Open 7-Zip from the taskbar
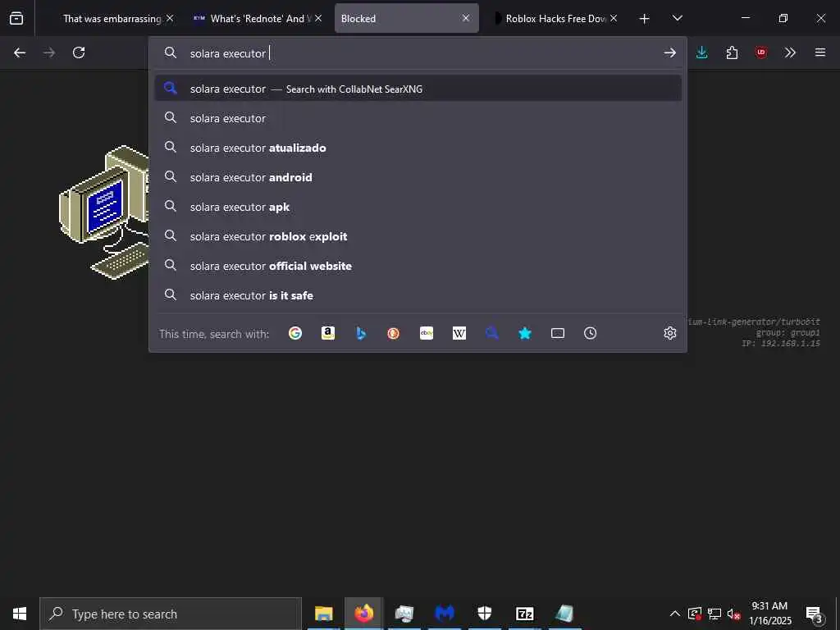This screenshot has width=840, height=630. pyautogui.click(x=524, y=614)
